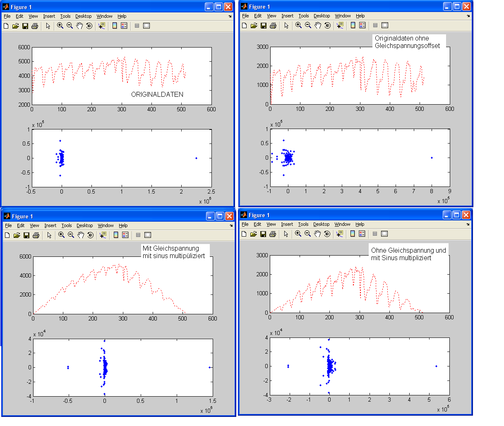Toggle Edit Plot arrow in ORIGINALDATEN window
Viewport: 504px width, 426px height.
point(48,26)
